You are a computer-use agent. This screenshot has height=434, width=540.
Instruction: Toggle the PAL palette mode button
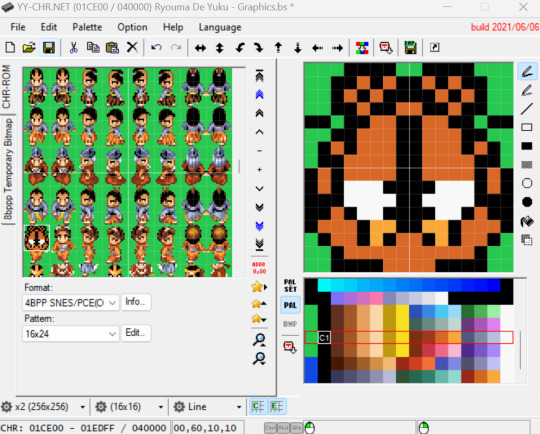(x=290, y=305)
